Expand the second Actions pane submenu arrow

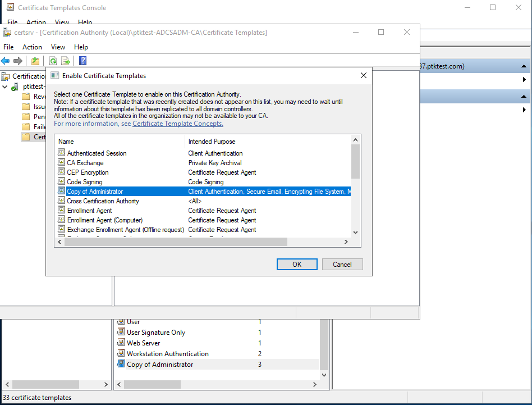(524, 110)
